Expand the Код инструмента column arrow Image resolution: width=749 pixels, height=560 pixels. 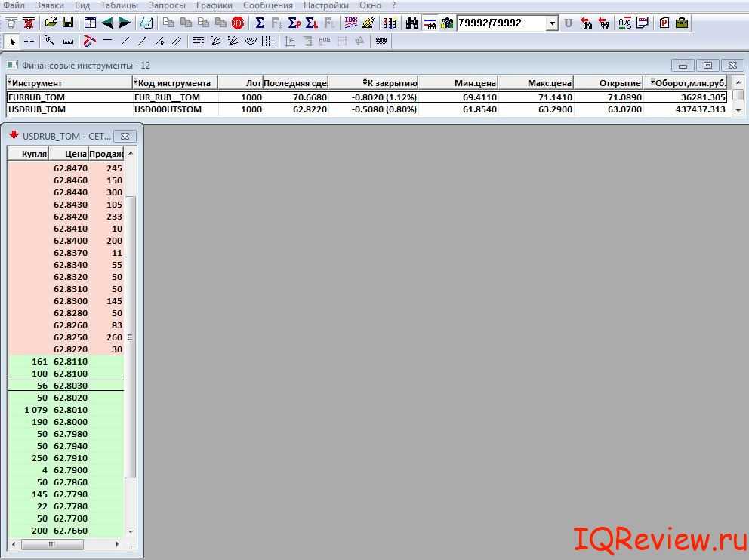(136, 82)
